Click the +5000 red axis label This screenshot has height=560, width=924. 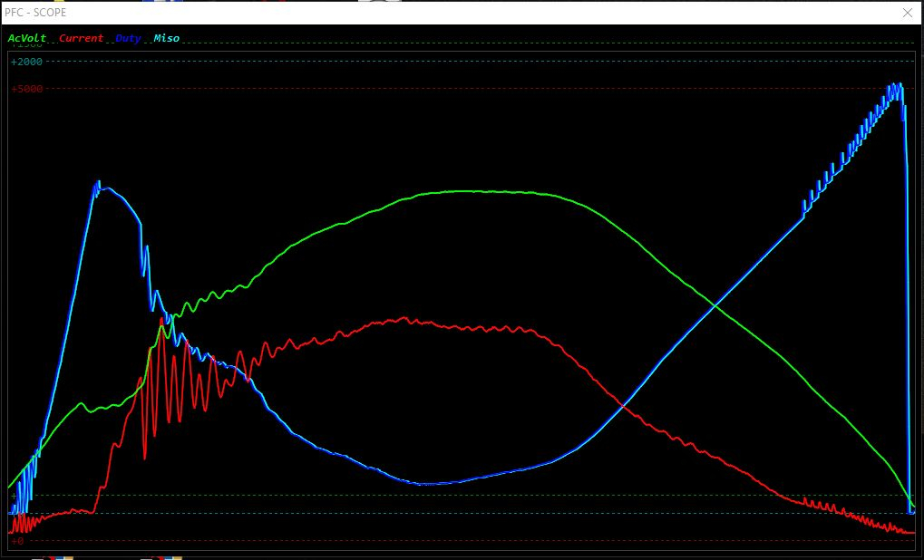tap(26, 89)
